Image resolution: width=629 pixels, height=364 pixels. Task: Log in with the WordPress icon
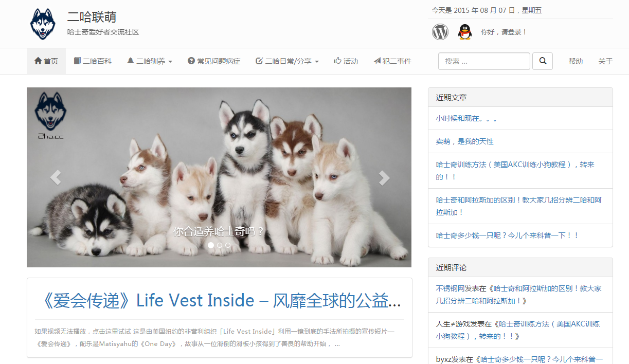coord(440,32)
